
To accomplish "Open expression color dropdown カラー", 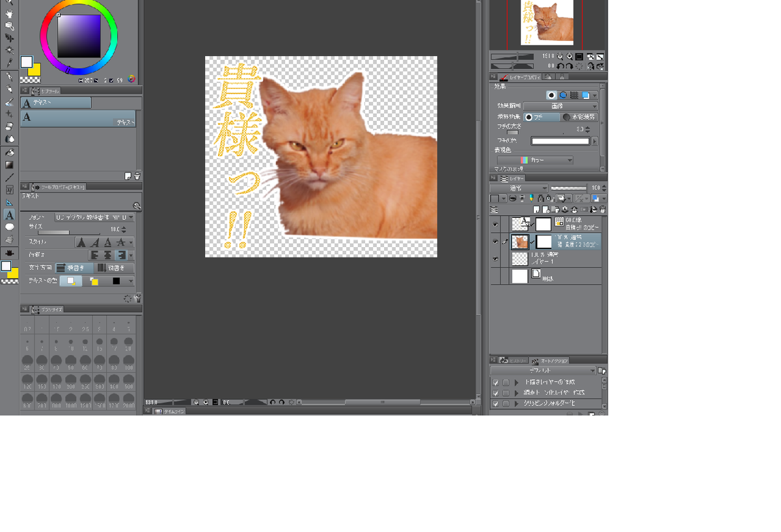I will [536, 160].
